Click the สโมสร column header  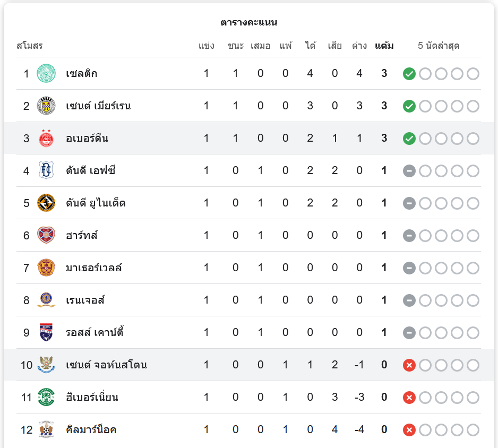coord(30,46)
